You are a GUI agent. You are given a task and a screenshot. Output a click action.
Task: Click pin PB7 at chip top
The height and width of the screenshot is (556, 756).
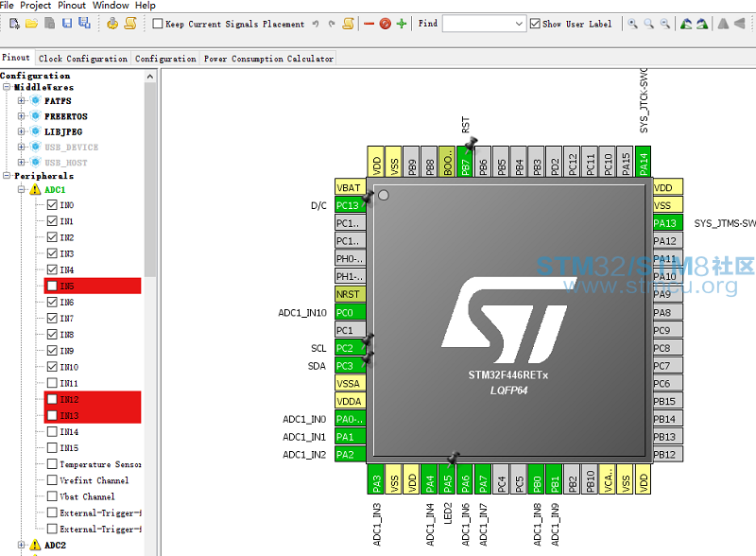(465, 162)
